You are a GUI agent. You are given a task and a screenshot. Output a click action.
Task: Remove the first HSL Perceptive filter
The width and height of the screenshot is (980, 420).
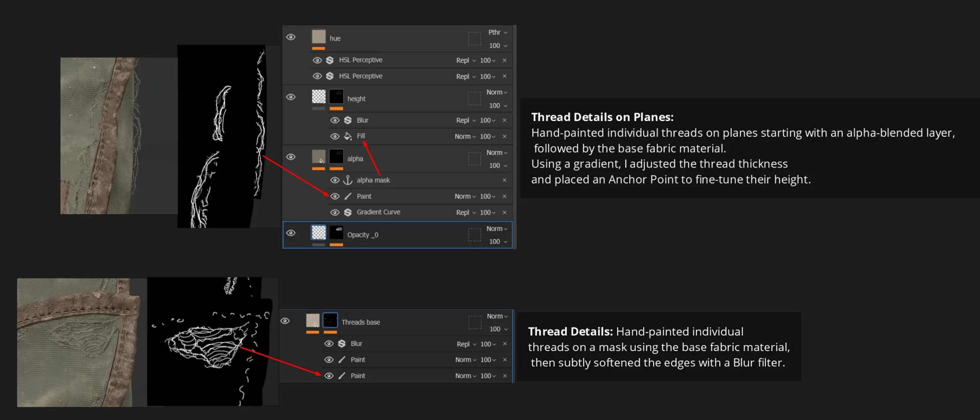coord(505,60)
